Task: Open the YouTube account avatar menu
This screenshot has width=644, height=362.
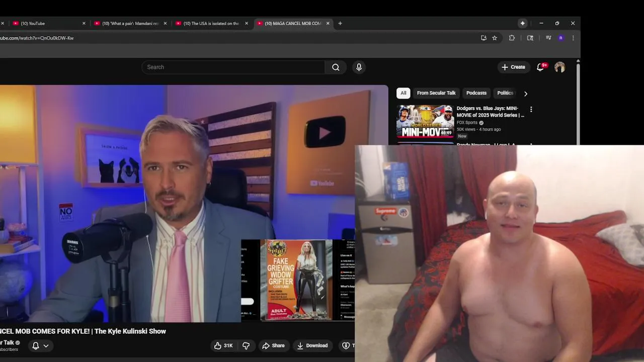Action: pos(559,67)
